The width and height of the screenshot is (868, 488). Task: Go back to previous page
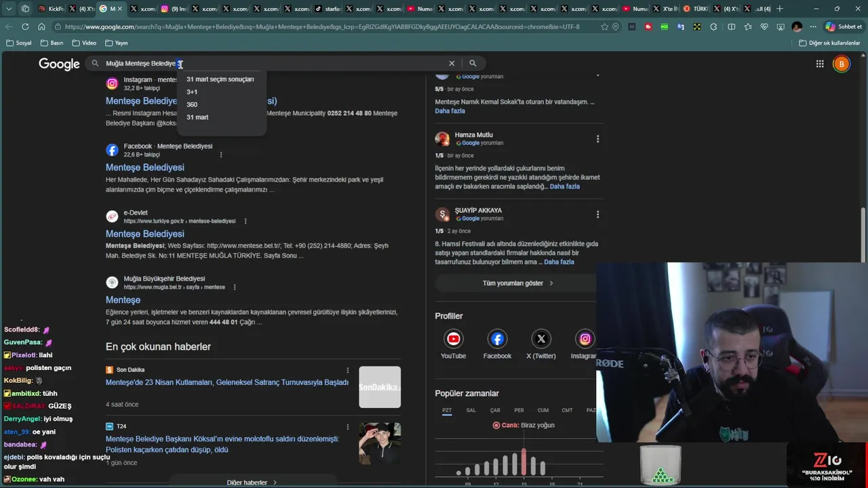tap(9, 26)
